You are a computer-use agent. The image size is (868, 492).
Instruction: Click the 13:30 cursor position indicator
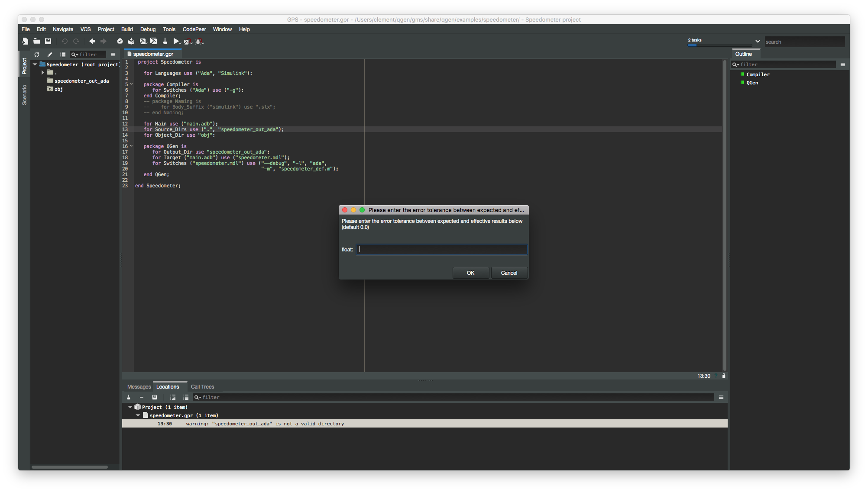pyautogui.click(x=704, y=376)
